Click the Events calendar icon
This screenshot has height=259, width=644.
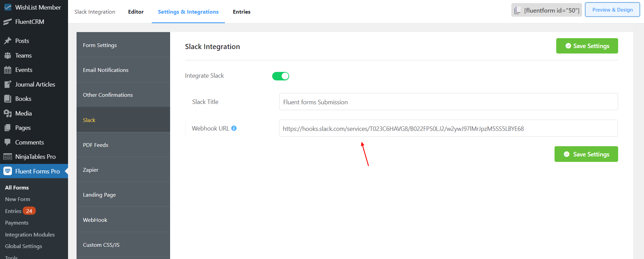(x=7, y=70)
